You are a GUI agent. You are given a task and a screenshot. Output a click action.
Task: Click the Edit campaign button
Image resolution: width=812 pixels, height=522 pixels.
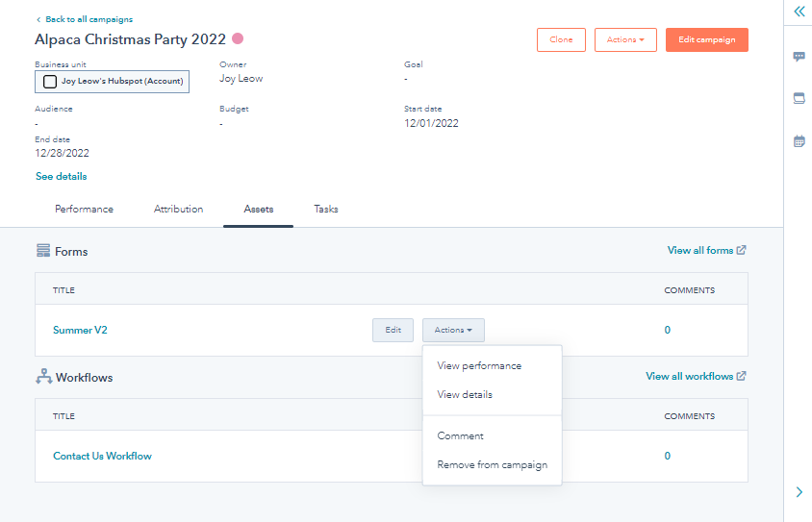(706, 39)
